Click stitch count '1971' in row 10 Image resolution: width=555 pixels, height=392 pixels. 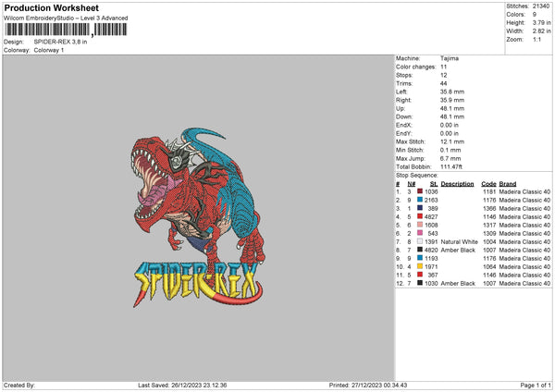pos(431,267)
